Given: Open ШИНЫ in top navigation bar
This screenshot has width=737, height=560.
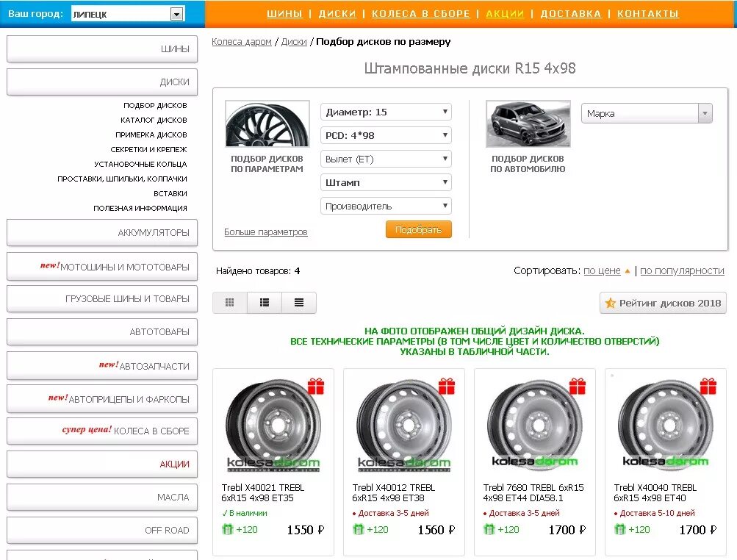Looking at the screenshot, I should coord(284,14).
